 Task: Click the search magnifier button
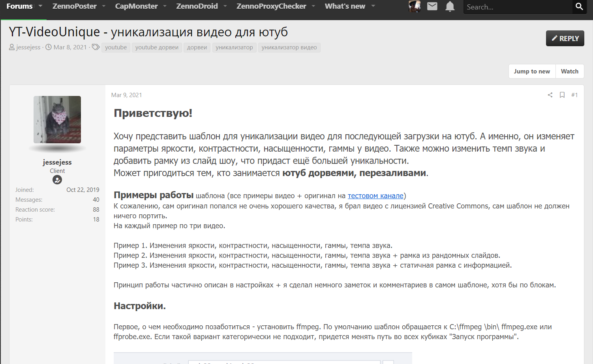[x=579, y=7]
